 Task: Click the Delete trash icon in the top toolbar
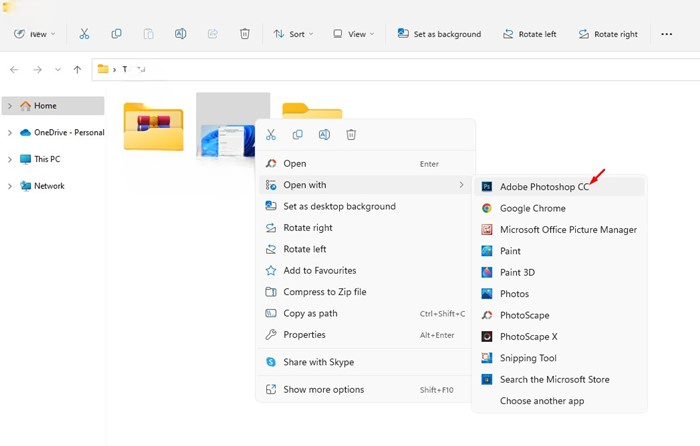click(245, 34)
